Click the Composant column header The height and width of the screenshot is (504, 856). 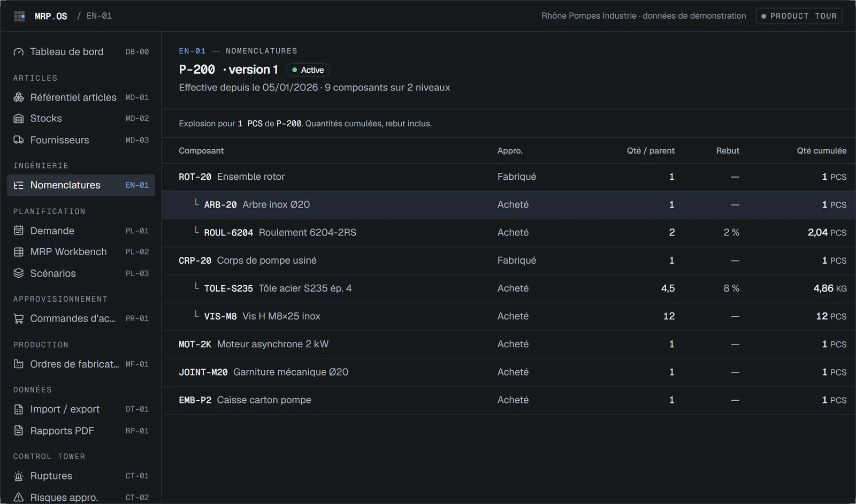(201, 151)
